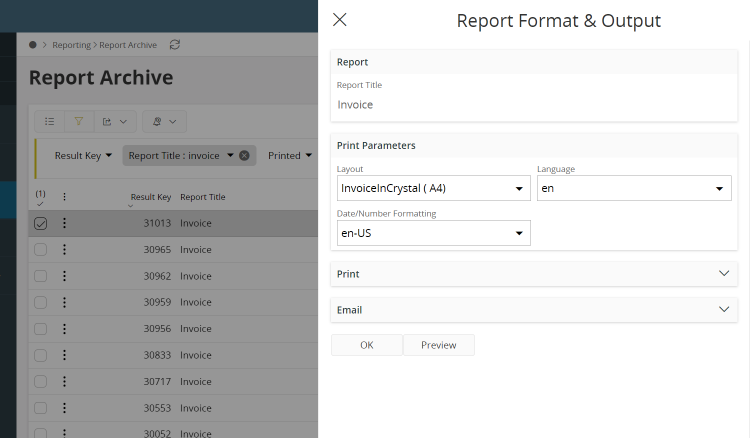Open the export/share toolbar dropdown
750x438 pixels.
(x=114, y=122)
